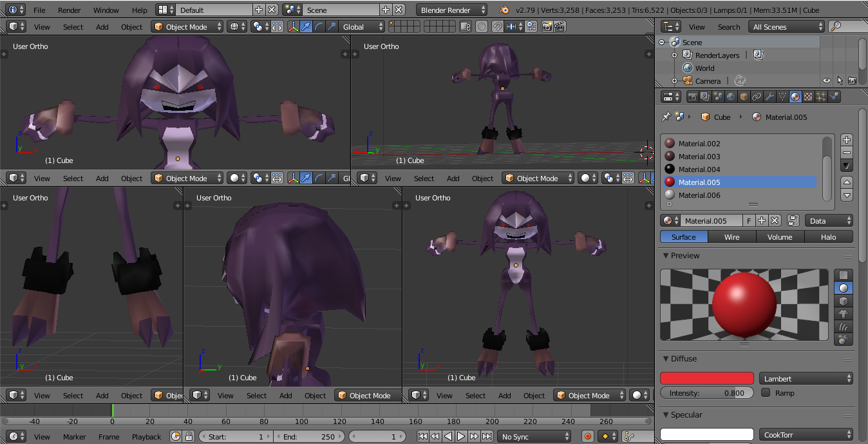Image resolution: width=868 pixels, height=444 pixels.
Task: Select the Halo material type button
Action: coord(828,237)
